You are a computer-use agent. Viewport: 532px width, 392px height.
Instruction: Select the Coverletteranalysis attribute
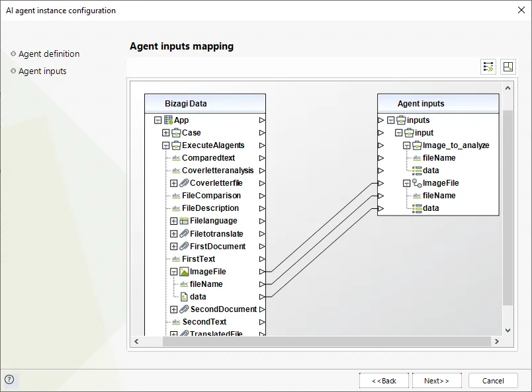(218, 171)
